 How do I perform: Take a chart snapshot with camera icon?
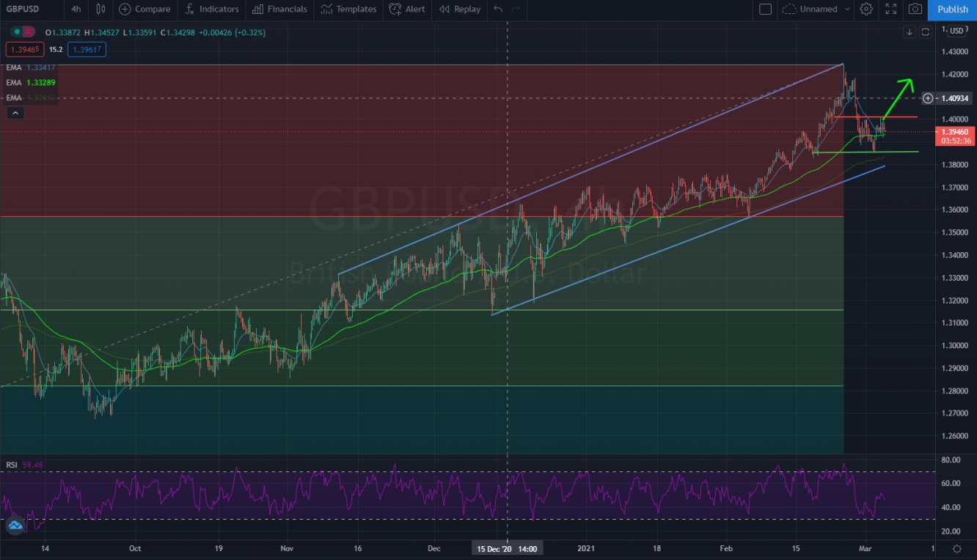tap(915, 9)
